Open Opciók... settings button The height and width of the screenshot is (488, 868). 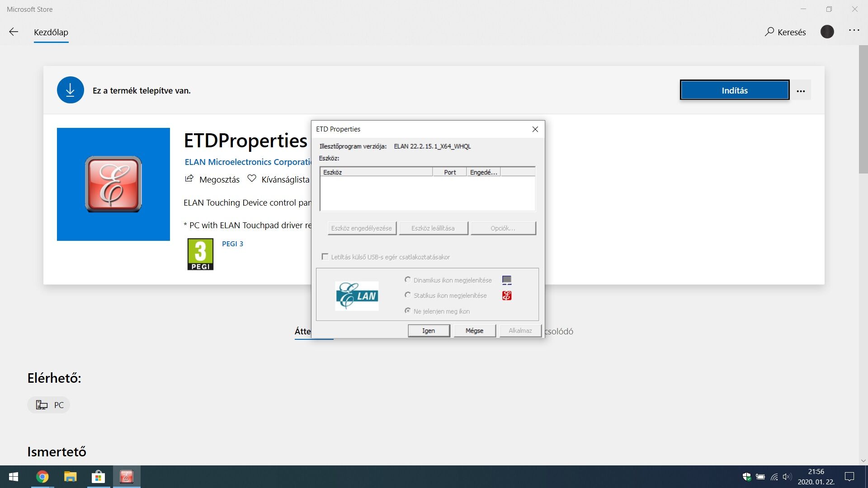[503, 228]
